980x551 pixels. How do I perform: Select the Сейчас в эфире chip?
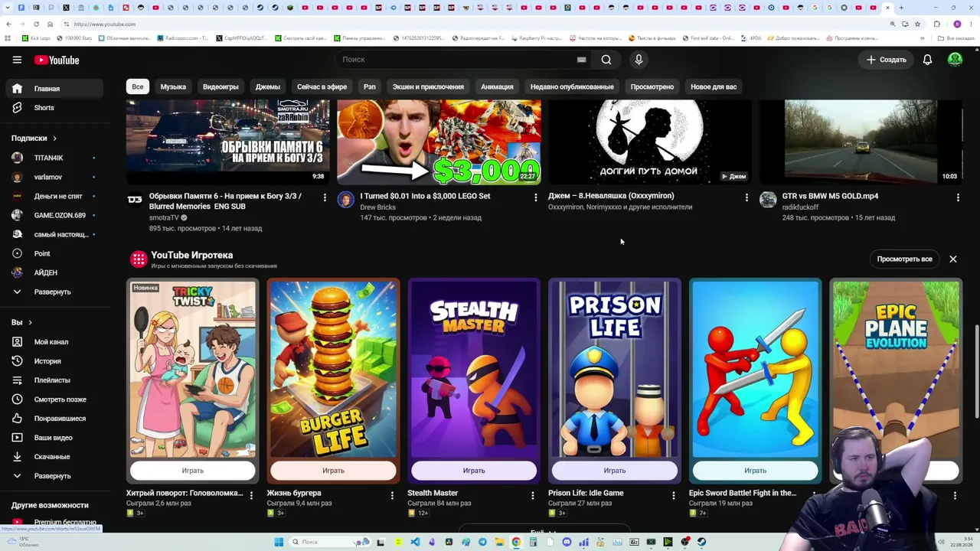tap(322, 86)
